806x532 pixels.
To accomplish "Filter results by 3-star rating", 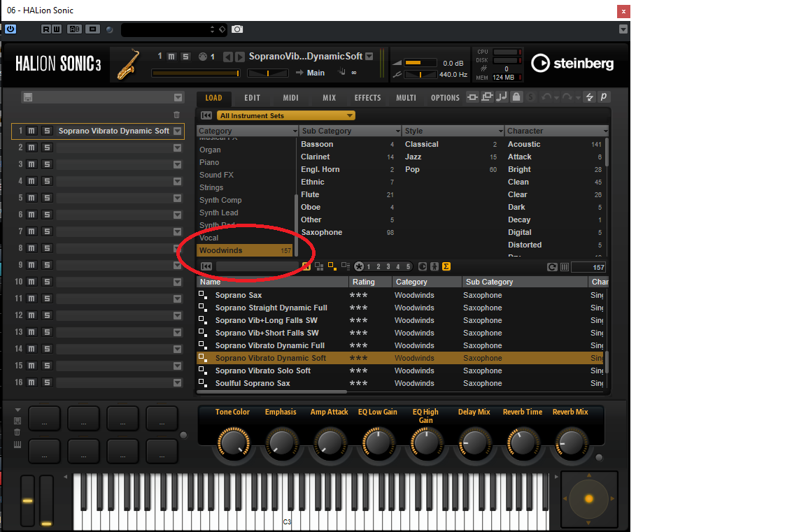I will tap(388, 266).
